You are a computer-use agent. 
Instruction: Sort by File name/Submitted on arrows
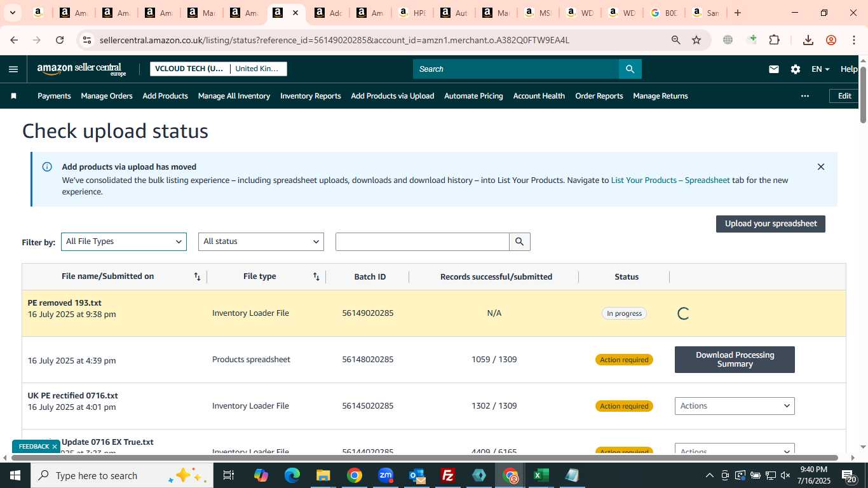(197, 276)
